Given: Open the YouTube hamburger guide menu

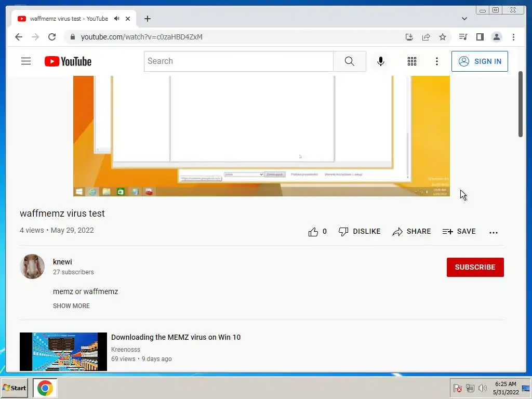Looking at the screenshot, I should (x=26, y=61).
